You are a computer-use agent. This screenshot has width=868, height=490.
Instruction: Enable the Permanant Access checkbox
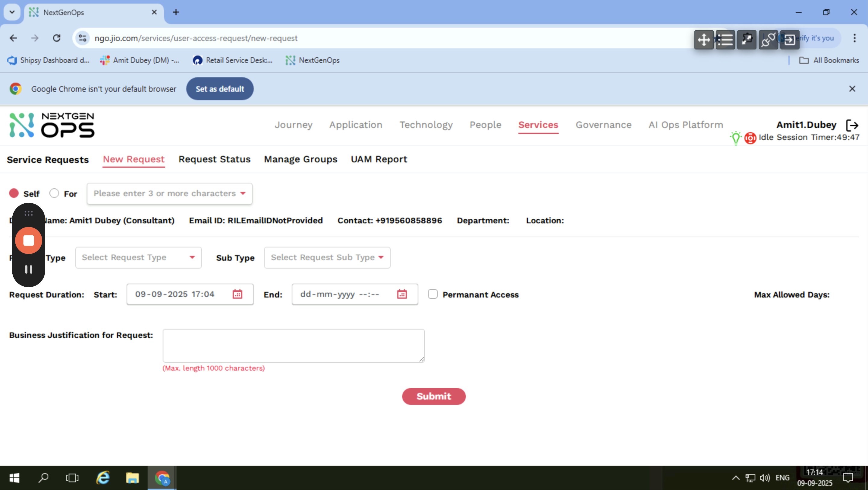pyautogui.click(x=433, y=294)
